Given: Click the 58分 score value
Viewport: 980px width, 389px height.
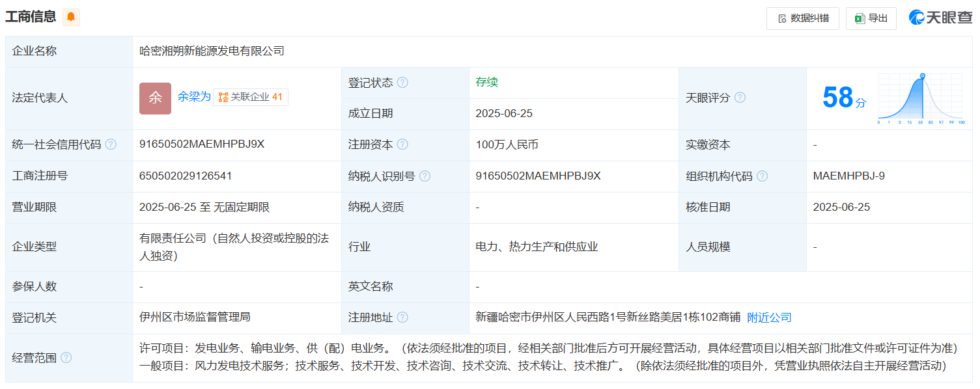Looking at the screenshot, I should [x=845, y=98].
